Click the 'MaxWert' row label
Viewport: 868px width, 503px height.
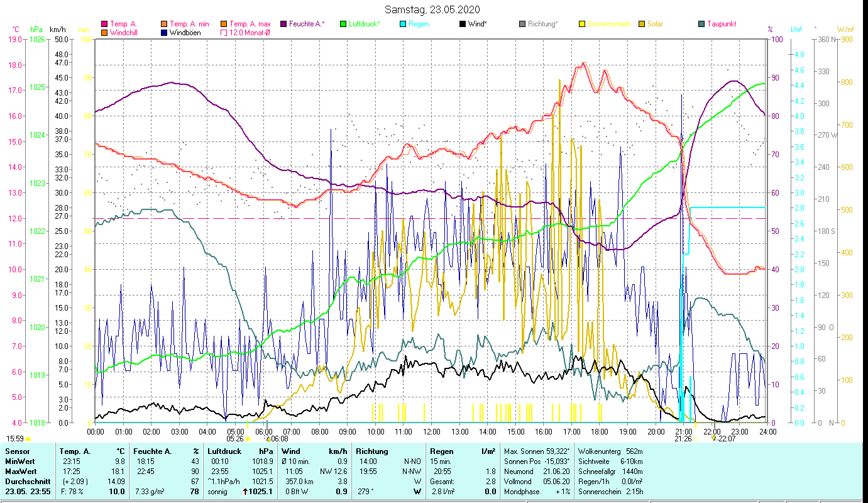pos(21,472)
